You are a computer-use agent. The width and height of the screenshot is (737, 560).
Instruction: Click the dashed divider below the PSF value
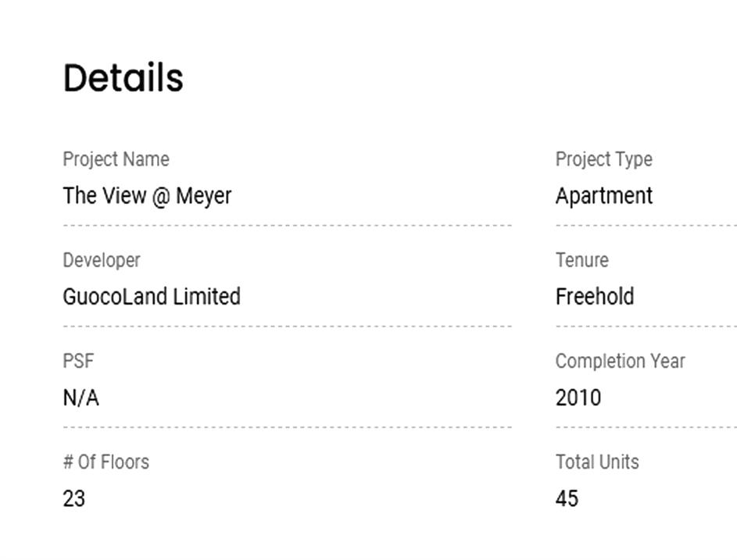pyautogui.click(x=287, y=427)
